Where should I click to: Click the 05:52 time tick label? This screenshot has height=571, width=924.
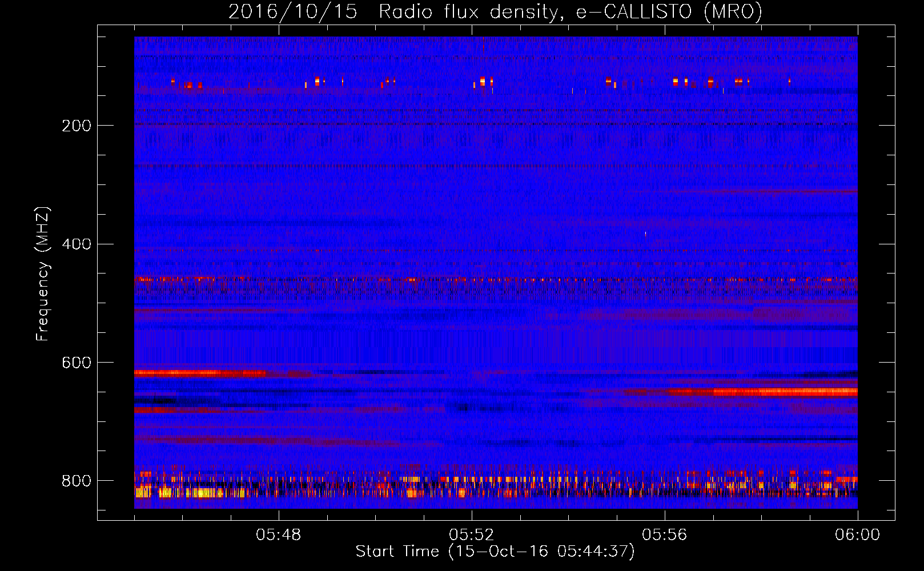coord(471,535)
